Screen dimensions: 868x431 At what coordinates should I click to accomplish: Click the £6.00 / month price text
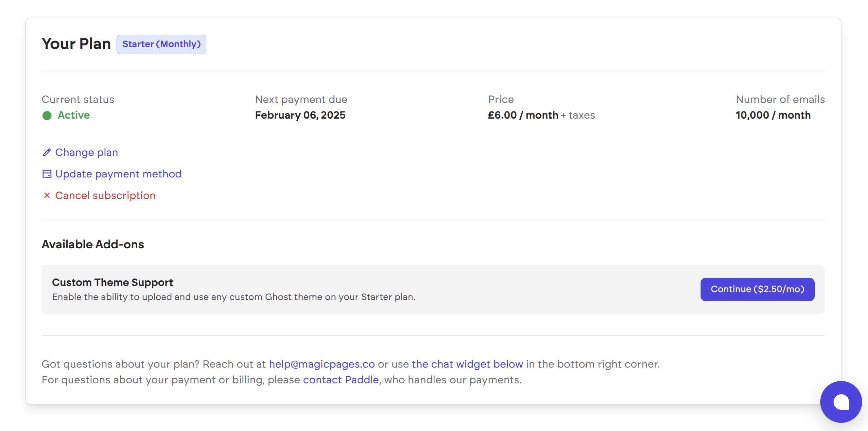pos(523,115)
